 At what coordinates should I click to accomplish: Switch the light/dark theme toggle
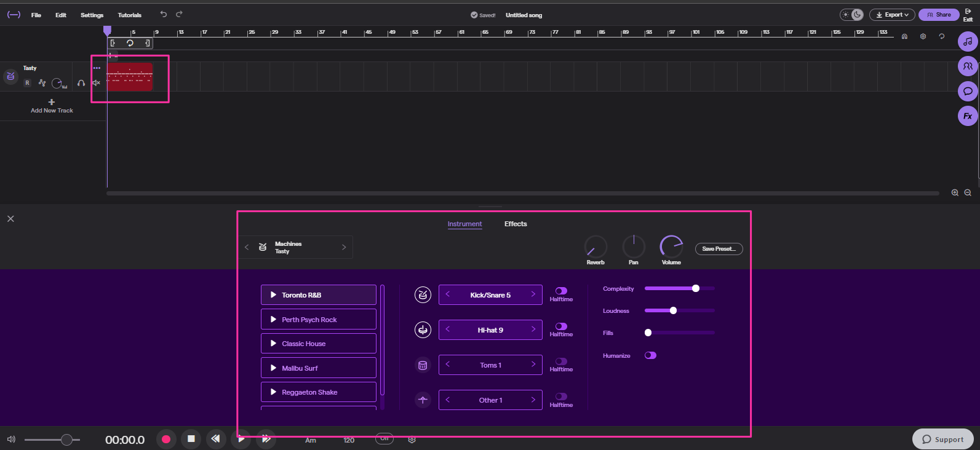tap(852, 15)
